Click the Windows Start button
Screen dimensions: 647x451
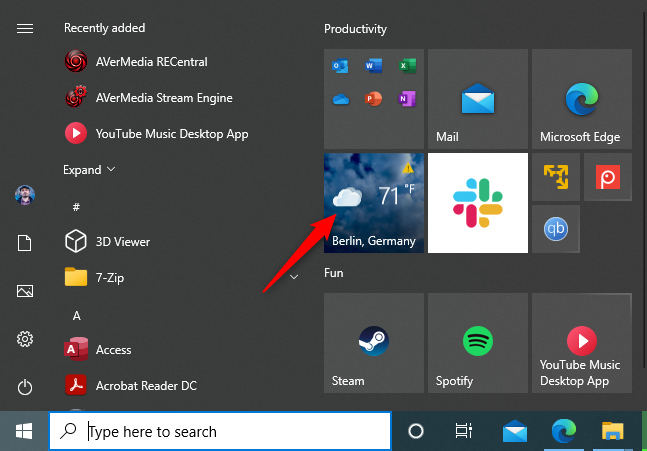point(24,431)
